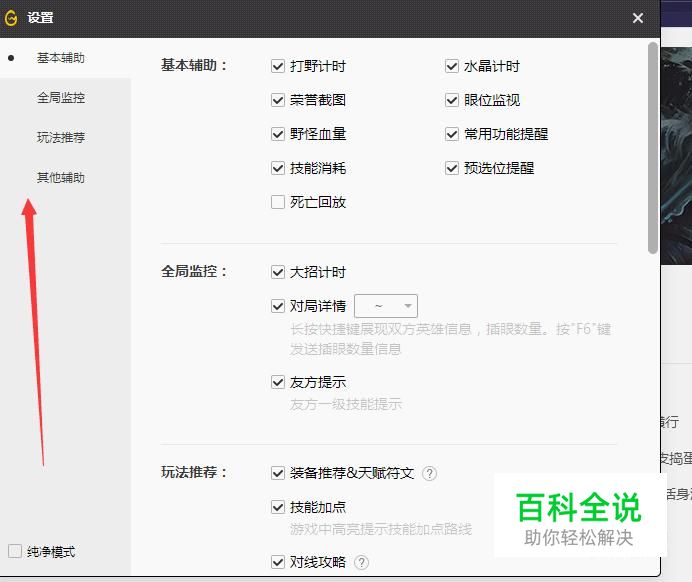Click the 游戏中高亮提示技能加点路线 description text
This screenshot has width=692, height=582.
click(381, 529)
